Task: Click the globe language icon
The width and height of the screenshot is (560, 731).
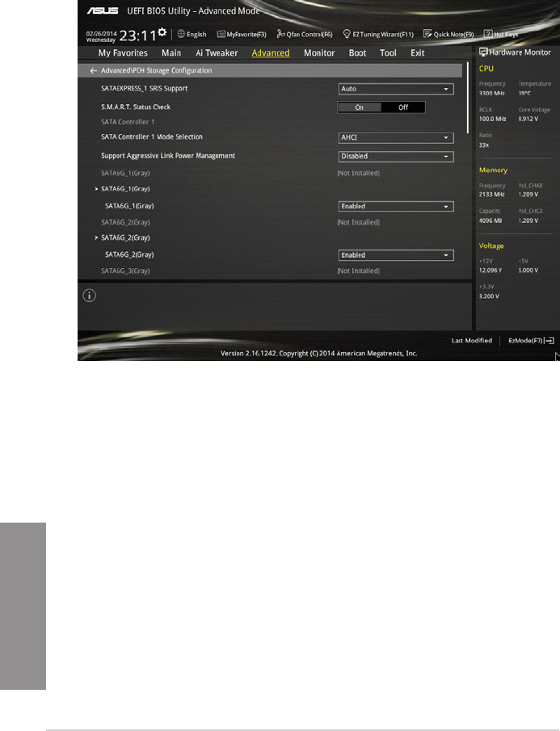Action: (181, 34)
